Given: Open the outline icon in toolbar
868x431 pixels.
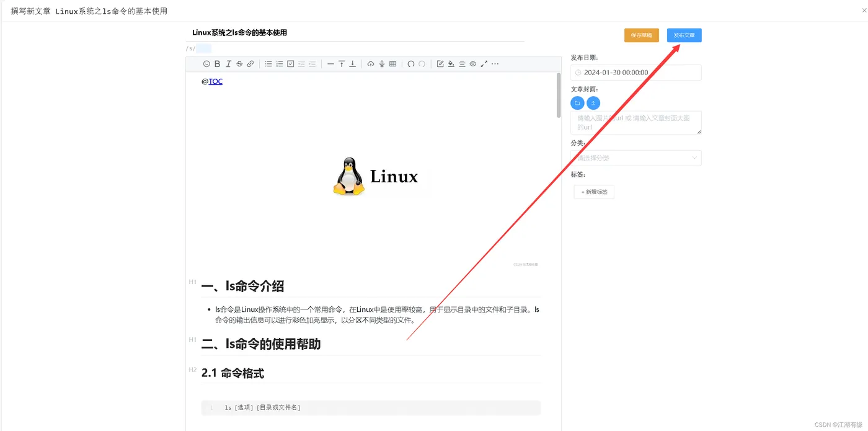Looking at the screenshot, I should 462,64.
